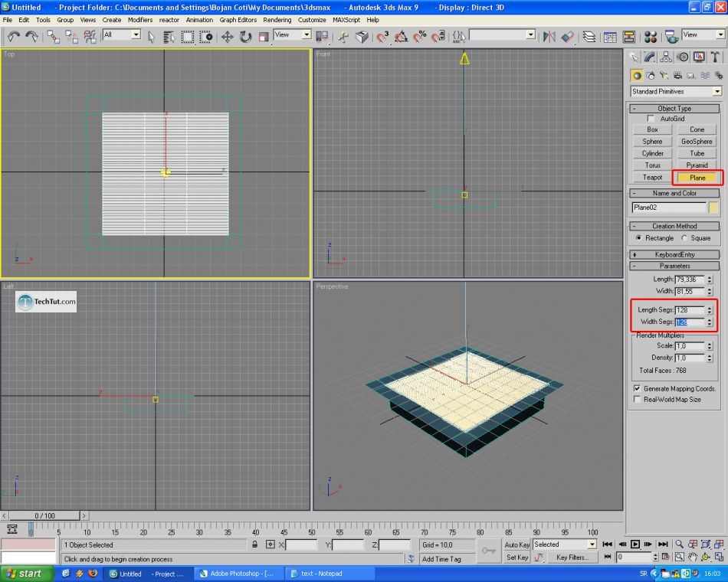Open the Rendering menu
The width and height of the screenshot is (728, 582).
pyautogui.click(x=277, y=20)
